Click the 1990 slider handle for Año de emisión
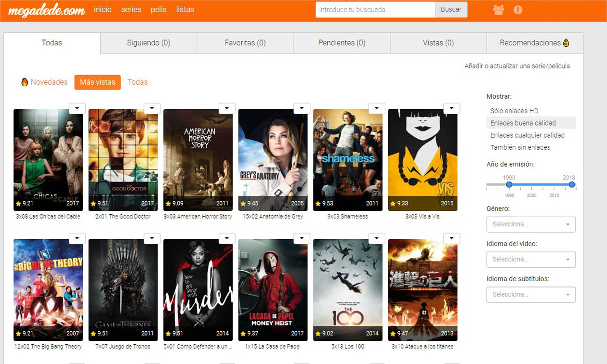 509,184
